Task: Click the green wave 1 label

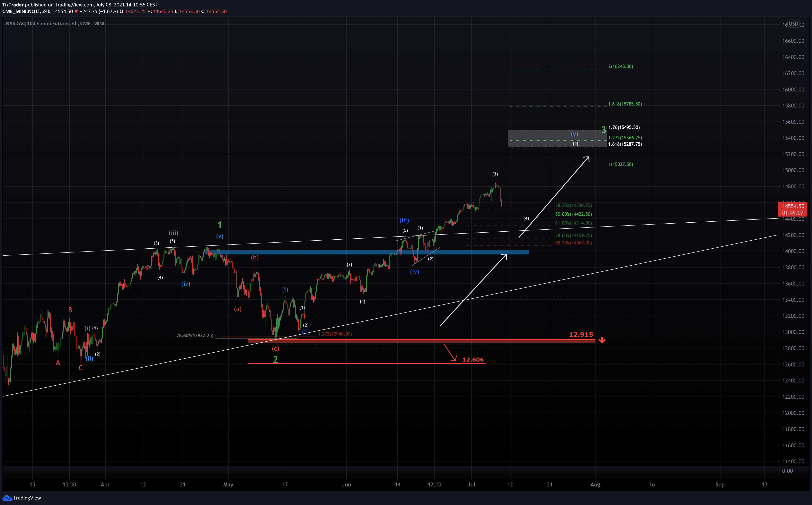Action: pos(220,225)
